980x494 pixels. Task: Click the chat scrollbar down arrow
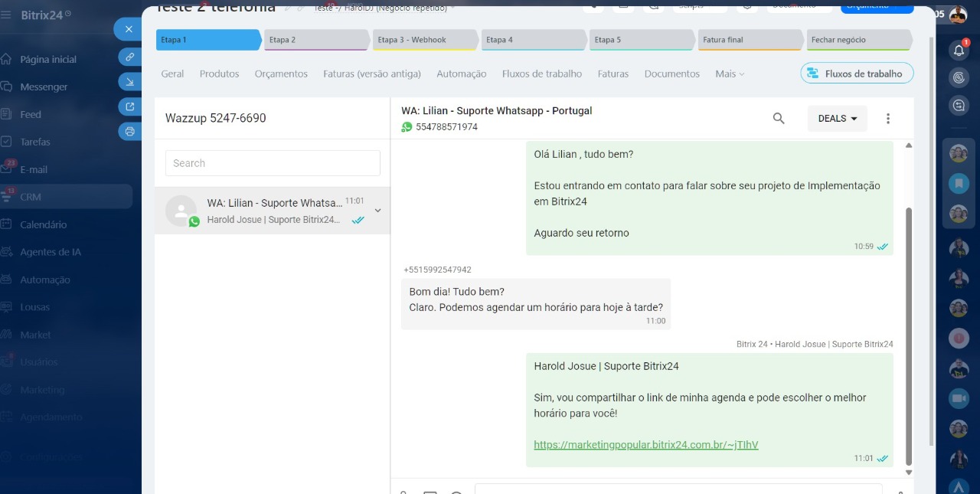(x=909, y=473)
